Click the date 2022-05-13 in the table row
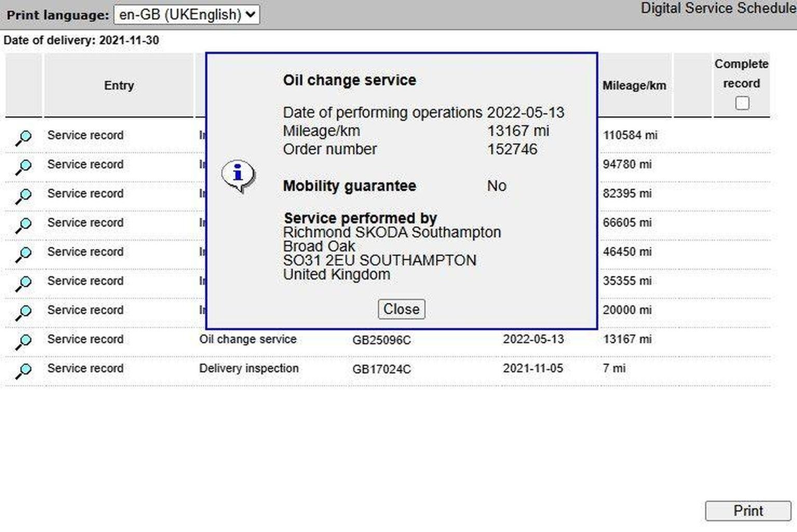This screenshot has height=532, width=797. tap(533, 339)
